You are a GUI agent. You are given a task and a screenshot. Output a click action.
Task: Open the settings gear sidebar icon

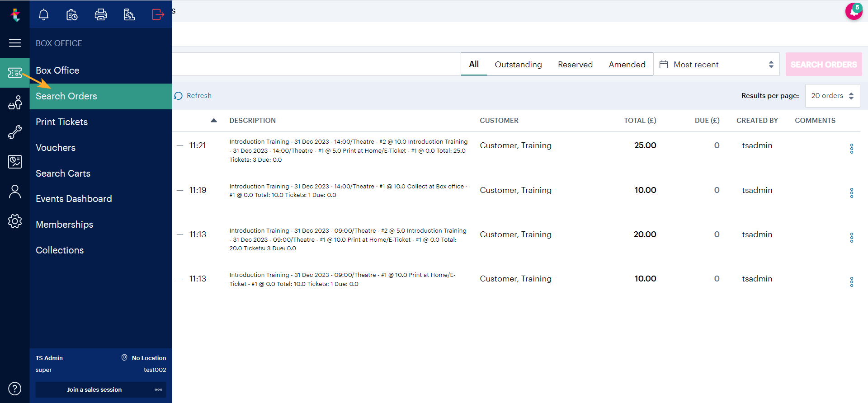pos(15,221)
